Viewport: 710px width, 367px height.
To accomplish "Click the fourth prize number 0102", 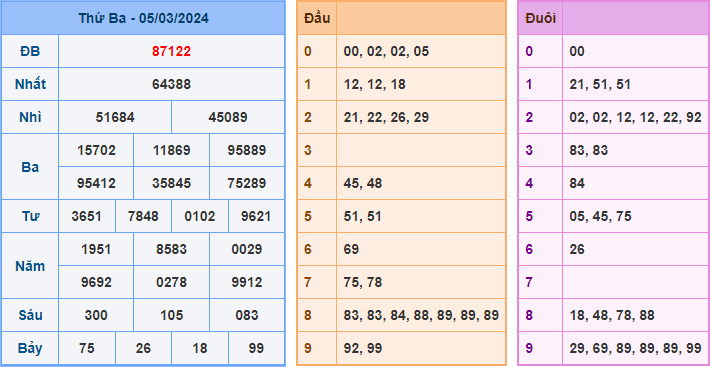I will click(200, 216).
